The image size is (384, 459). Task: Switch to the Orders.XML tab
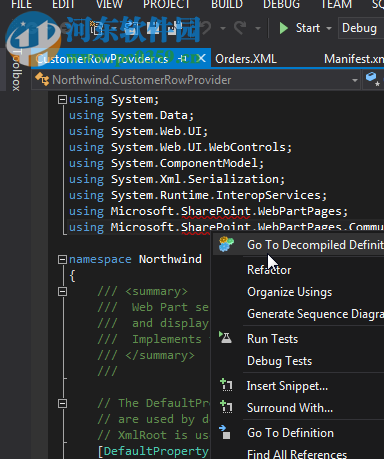246,59
